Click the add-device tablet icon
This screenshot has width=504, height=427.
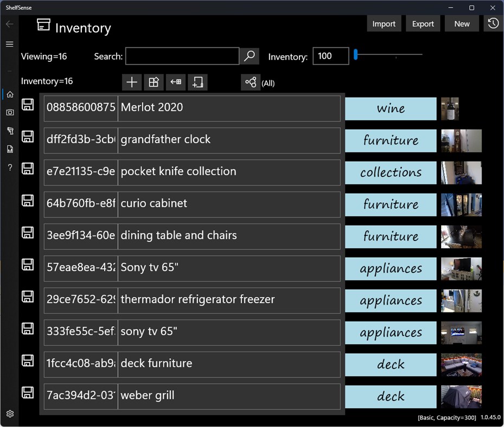click(x=197, y=82)
